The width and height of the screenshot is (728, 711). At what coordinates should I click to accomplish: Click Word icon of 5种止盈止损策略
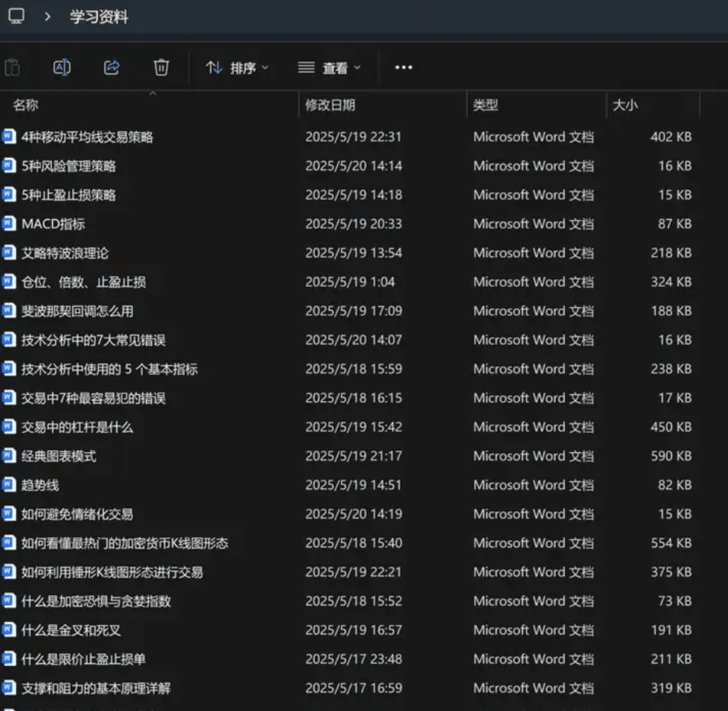tap(9, 195)
